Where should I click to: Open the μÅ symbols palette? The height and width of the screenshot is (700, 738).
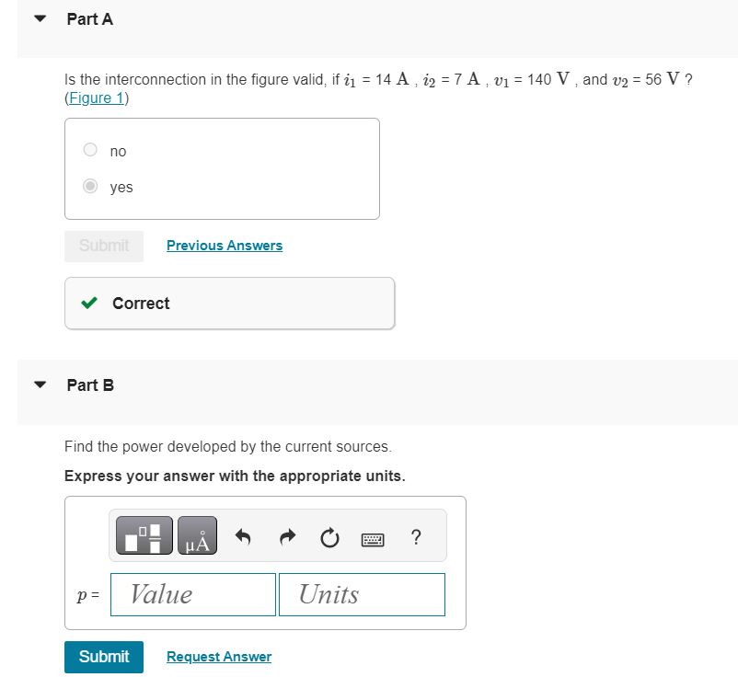point(197,534)
